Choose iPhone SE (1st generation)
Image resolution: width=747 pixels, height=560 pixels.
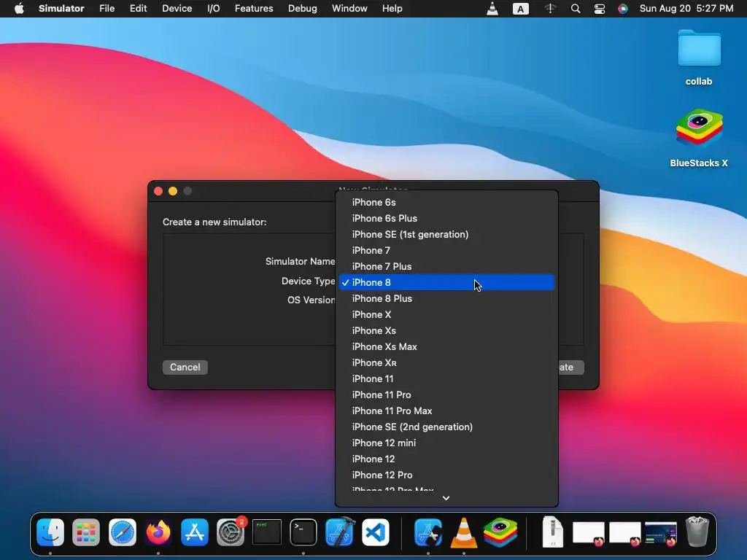(x=446, y=234)
